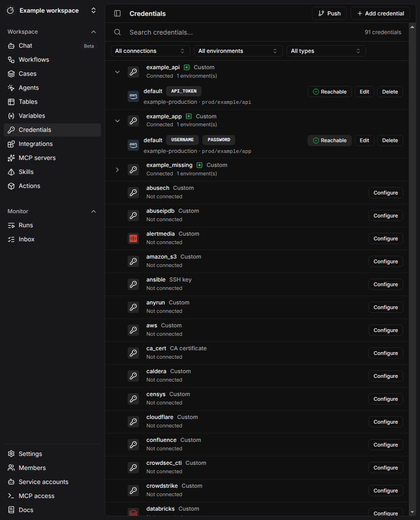420x520 pixels.
Task: Click the key icon for example_api
Action: pos(133,72)
